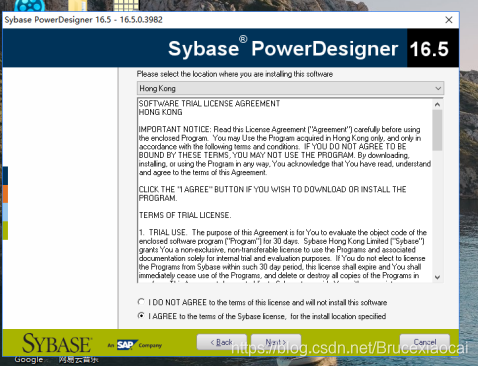Click the "Please select the location" instruction text
The image size is (478, 367).
(235, 74)
